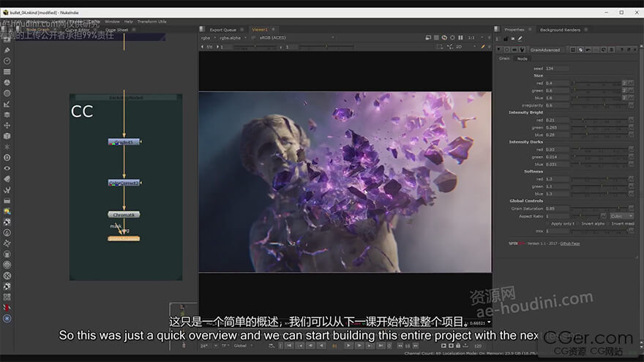Click the properties panel lock icon
The height and width of the screenshot is (362, 644).
coord(506,39)
